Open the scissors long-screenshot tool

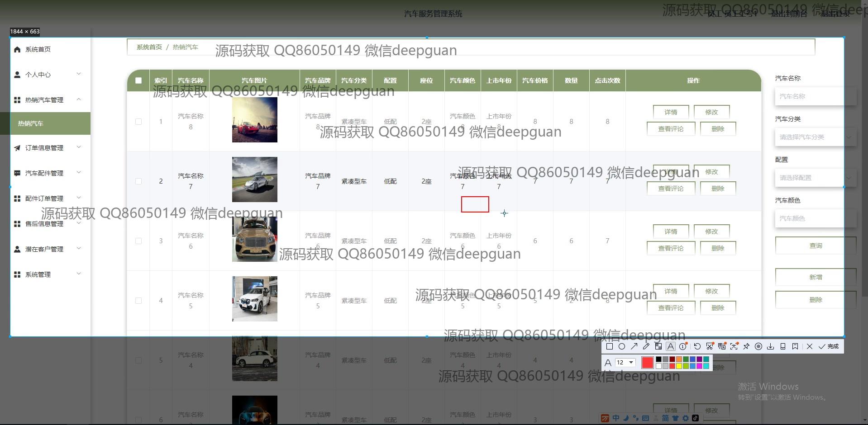pyautogui.click(x=710, y=346)
